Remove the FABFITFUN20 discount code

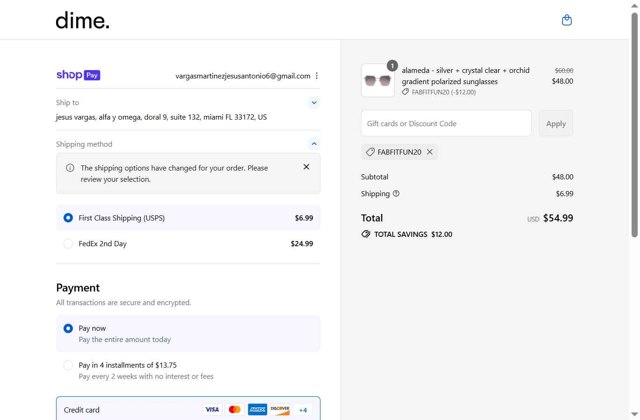[429, 152]
